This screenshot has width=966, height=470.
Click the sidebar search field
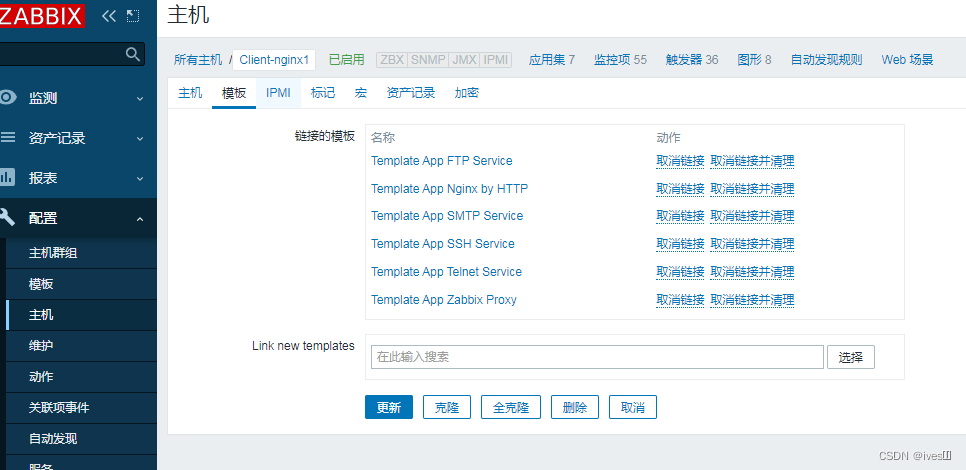(72, 54)
